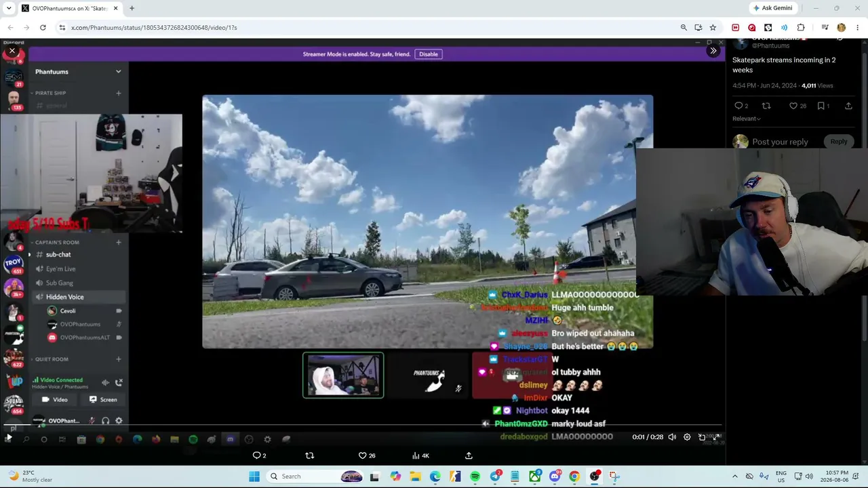Screen dimensions: 868x488
Task: Like the post below the video
Action: (367, 455)
